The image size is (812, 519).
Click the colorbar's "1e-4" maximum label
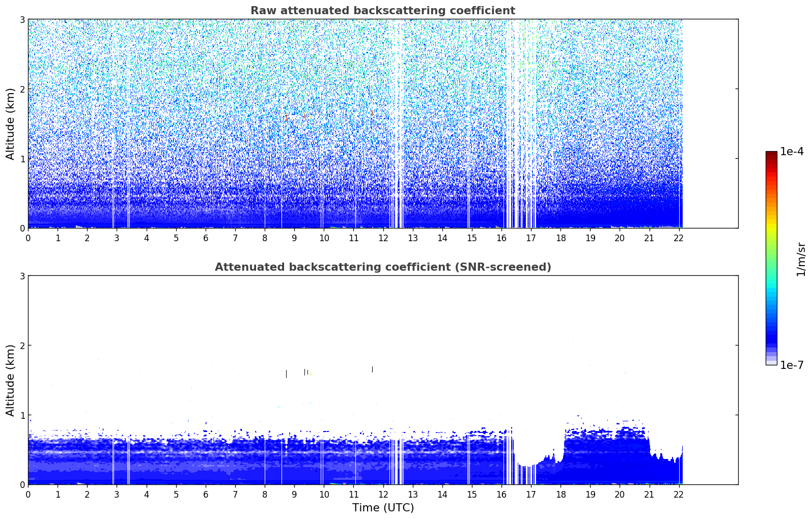(x=792, y=152)
